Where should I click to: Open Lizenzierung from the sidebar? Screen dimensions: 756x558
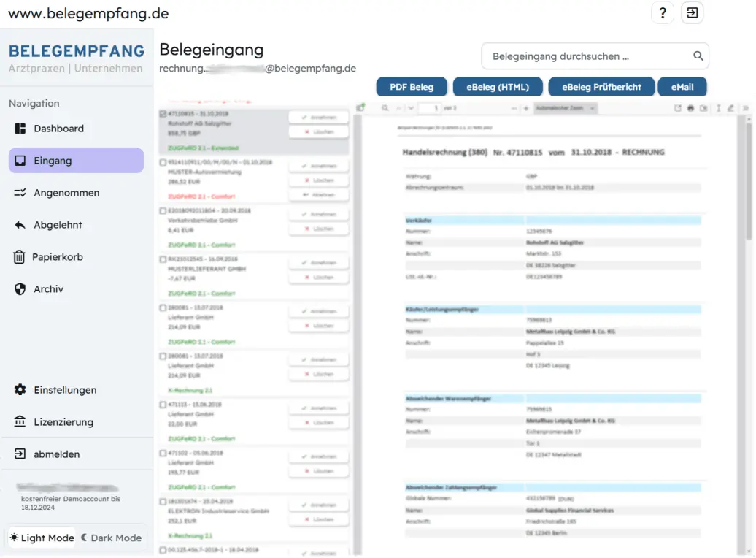[x=76, y=421]
